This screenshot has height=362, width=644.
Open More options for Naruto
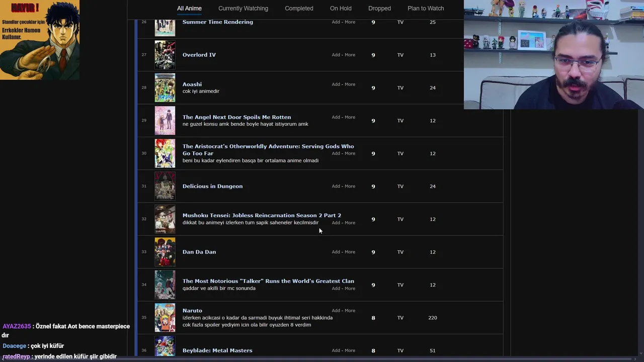click(350, 311)
